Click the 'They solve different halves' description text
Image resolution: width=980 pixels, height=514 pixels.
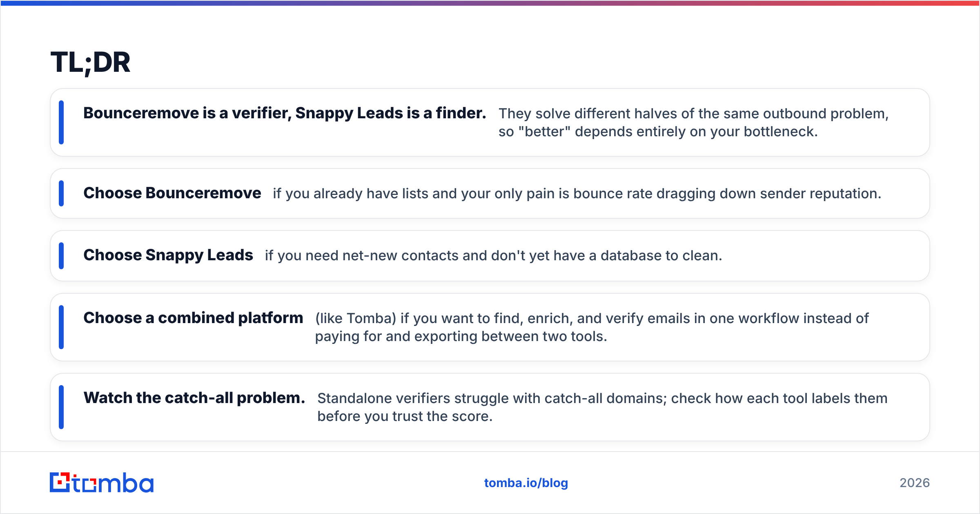[x=693, y=122]
